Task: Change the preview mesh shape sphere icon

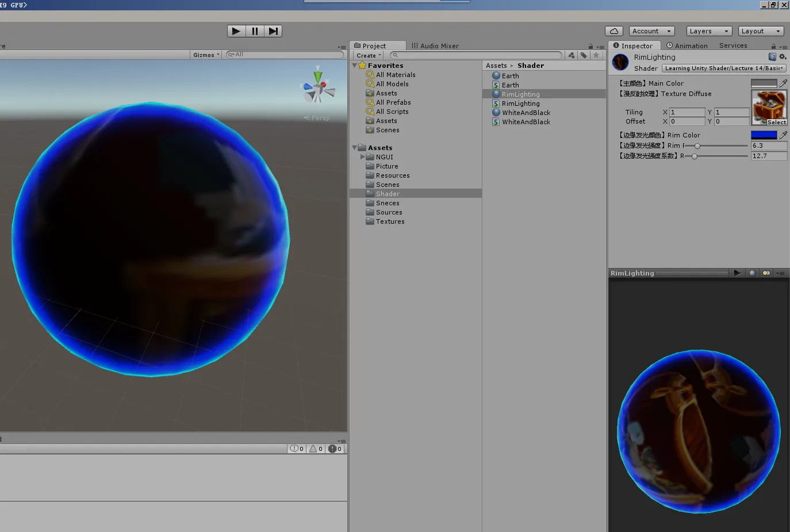Action: point(752,273)
